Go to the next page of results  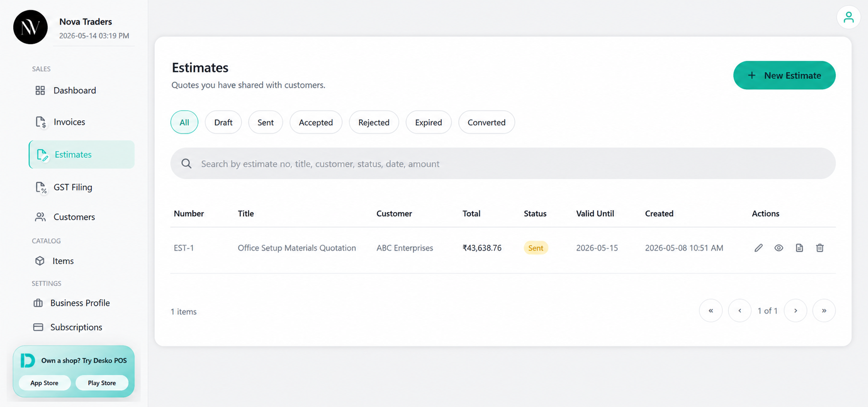pos(795,310)
